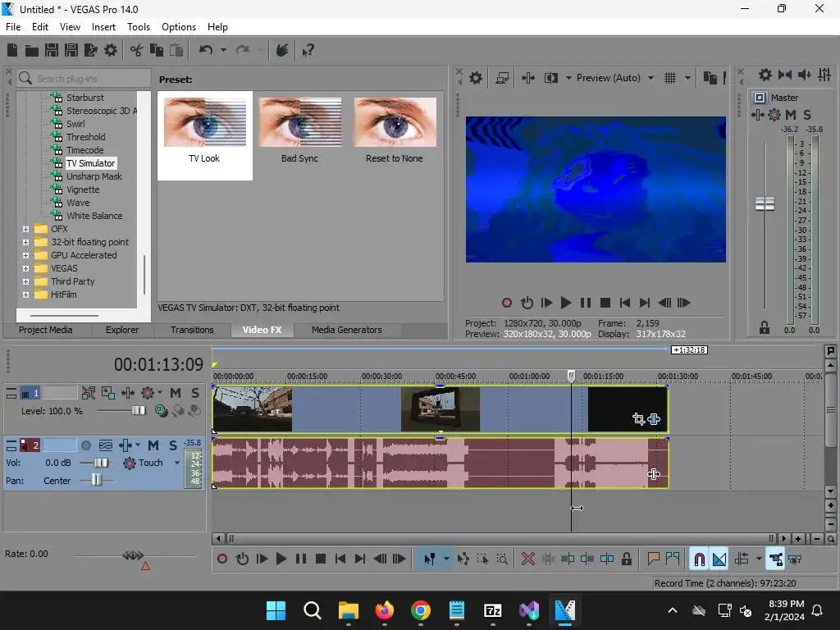The height and width of the screenshot is (630, 840).
Task: Click the delete X icon in timeline toolbar
Action: tap(528, 559)
